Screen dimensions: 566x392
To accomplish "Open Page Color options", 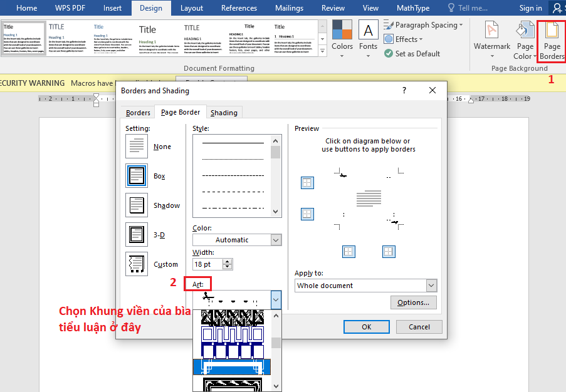I will pyautogui.click(x=524, y=41).
